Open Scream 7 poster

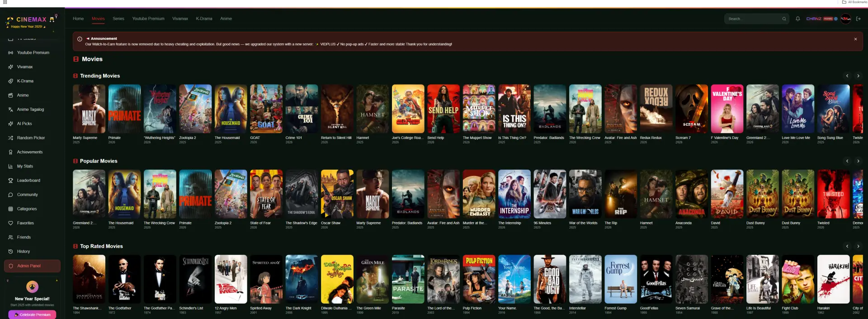tap(692, 109)
